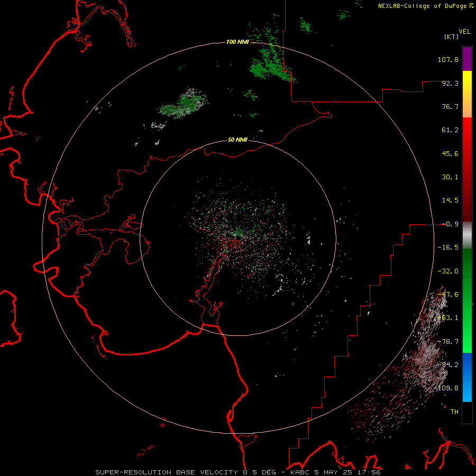
Task: Click the 107.8 velocity scale value
Action: pos(448,59)
